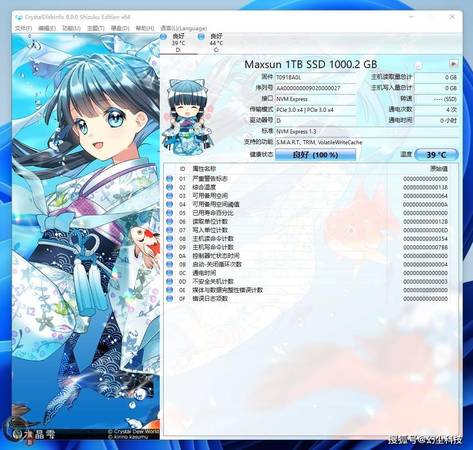Open the 语言(L)(Language) menu
Image resolution: width=473 pixels, height=450 pixels.
click(x=184, y=28)
